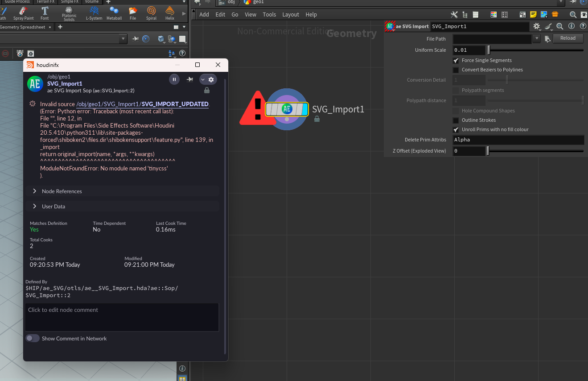The height and width of the screenshot is (381, 588).
Task: Toggle the blue cook-update ring icon
Action: 146,39
